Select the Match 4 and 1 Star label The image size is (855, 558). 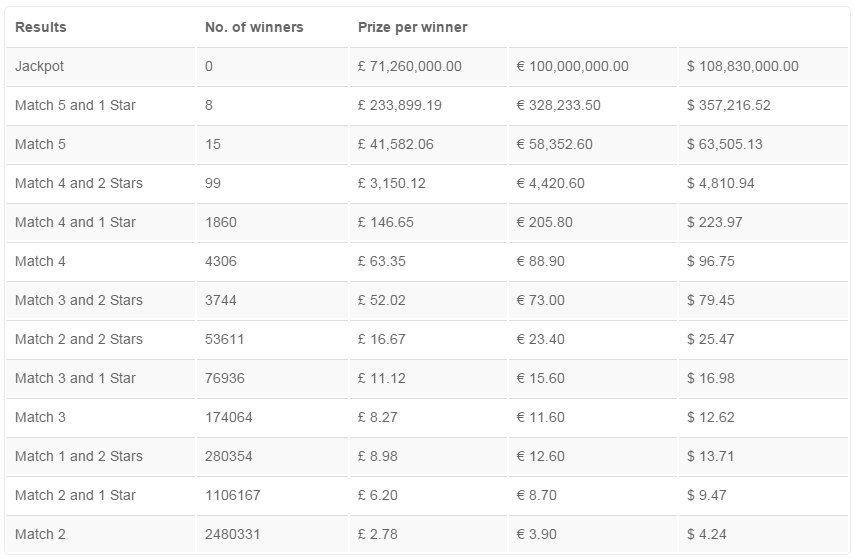click(75, 223)
